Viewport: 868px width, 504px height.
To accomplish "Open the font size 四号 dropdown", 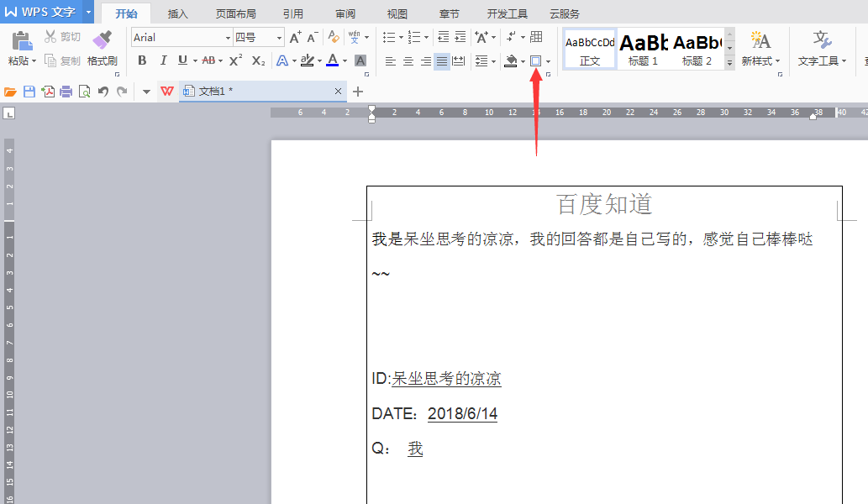I will (x=279, y=38).
